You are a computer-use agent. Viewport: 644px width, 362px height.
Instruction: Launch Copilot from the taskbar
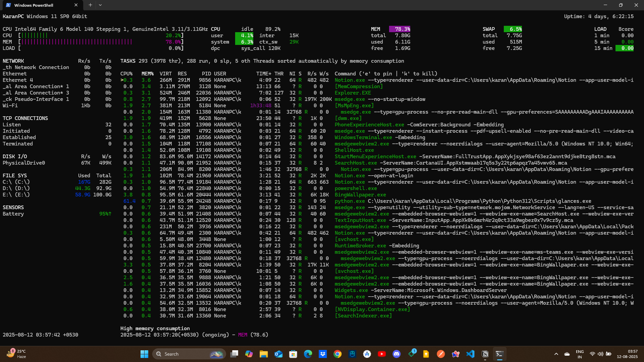pos(249,354)
